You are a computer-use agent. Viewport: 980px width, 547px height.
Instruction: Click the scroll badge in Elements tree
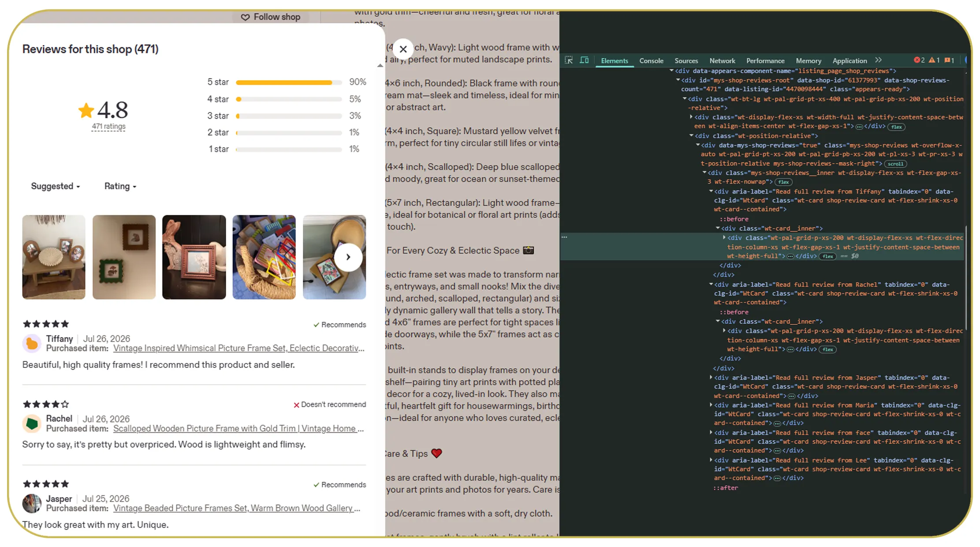[895, 164]
